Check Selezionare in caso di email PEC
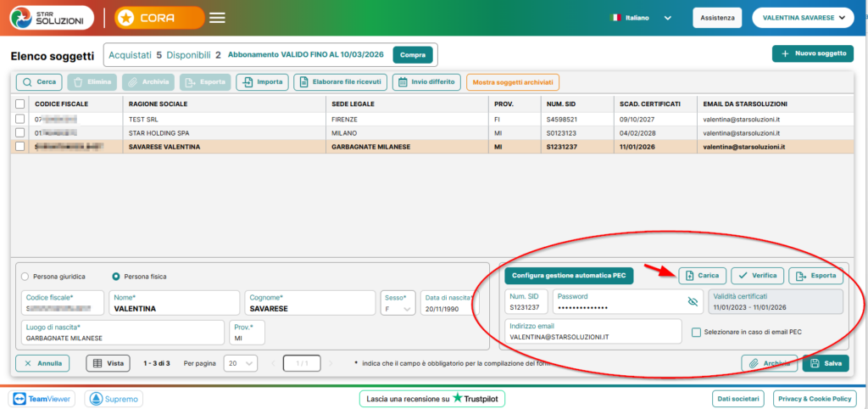 (x=697, y=332)
